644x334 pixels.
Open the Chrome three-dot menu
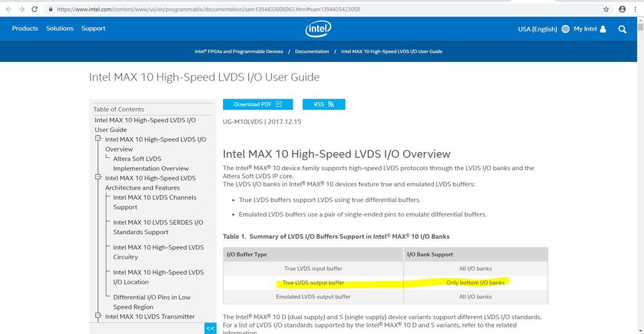[x=635, y=9]
